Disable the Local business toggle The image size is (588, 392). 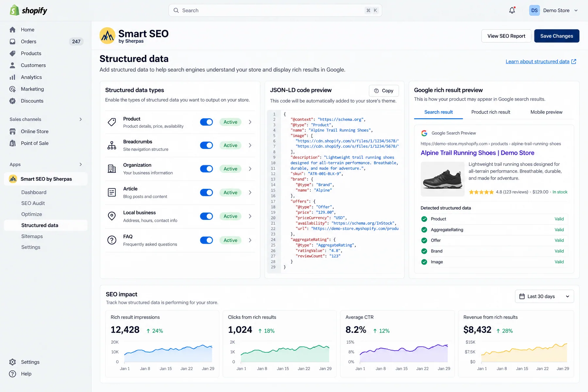(206, 216)
